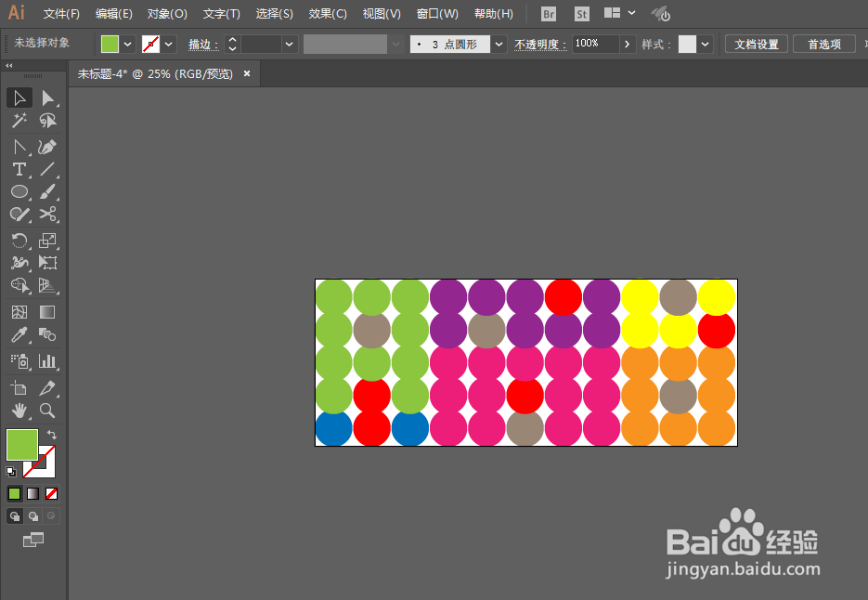The width and height of the screenshot is (868, 600).
Task: Select the Ellipse tool
Action: point(19,191)
